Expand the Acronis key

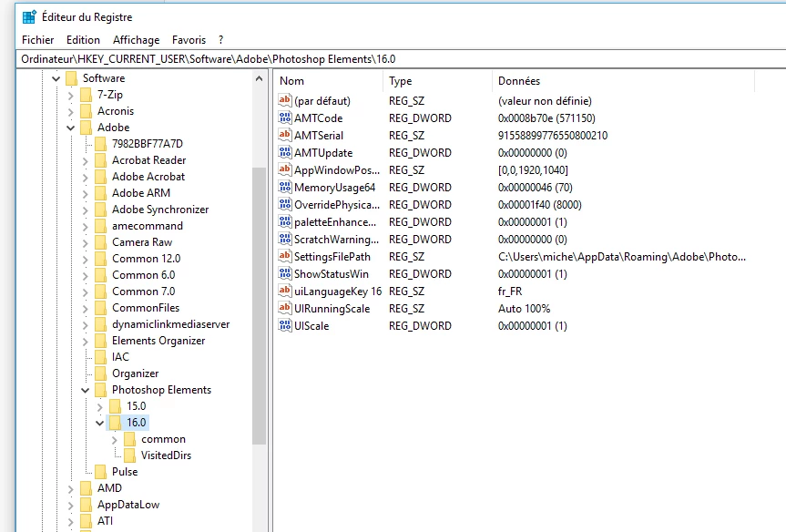pyautogui.click(x=71, y=112)
